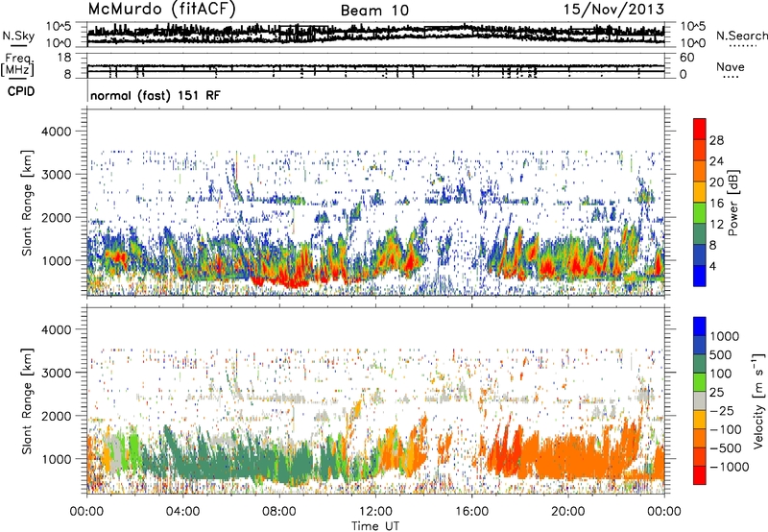This screenshot has height=532, width=768.
Task: Click the red top segment of Power colorbar
Action: (x=700, y=130)
